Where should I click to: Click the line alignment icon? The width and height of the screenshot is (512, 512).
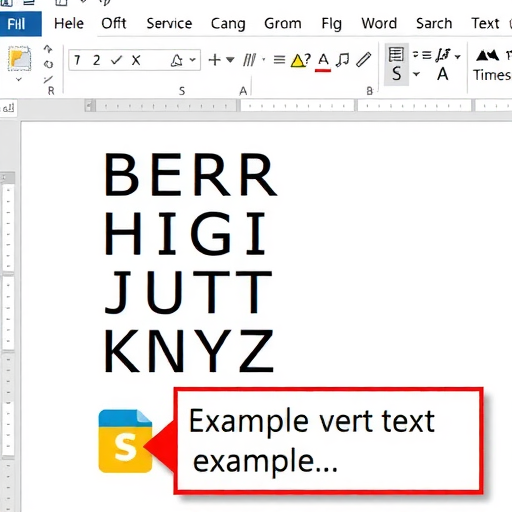[279, 60]
